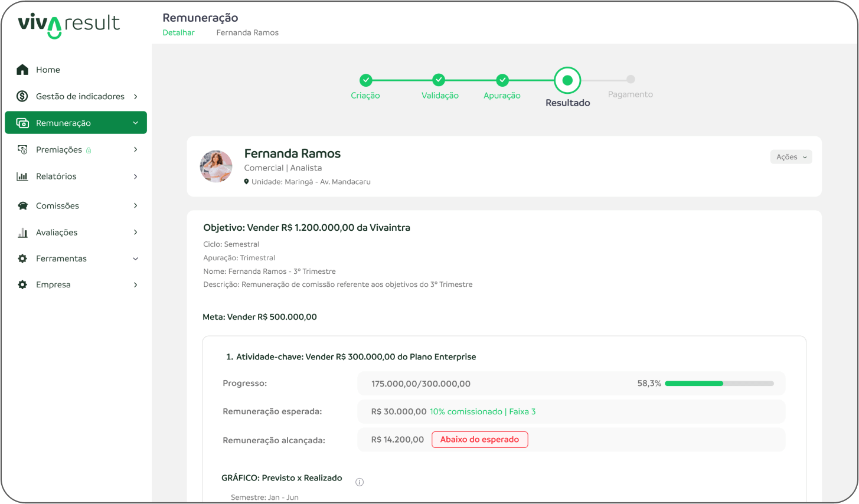Open the Ações dropdown
Screen dimensions: 859x504
click(791, 157)
